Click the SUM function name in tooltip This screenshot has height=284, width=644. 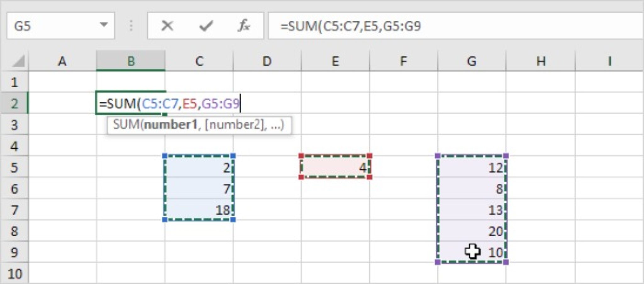(126, 125)
